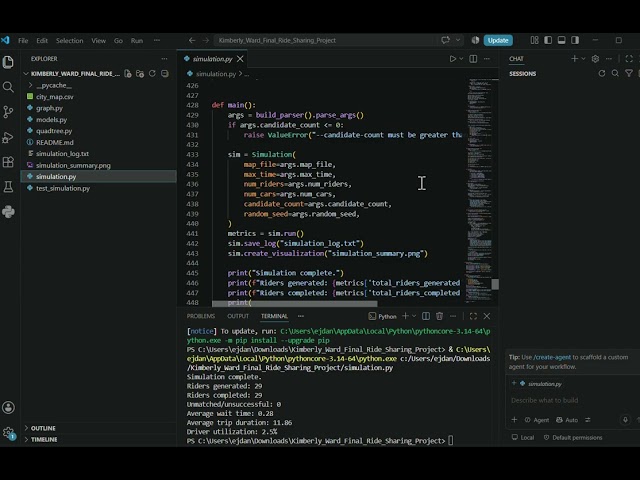The width and height of the screenshot is (640, 480).
Task: Split the terminal panel
Action: click(426, 316)
